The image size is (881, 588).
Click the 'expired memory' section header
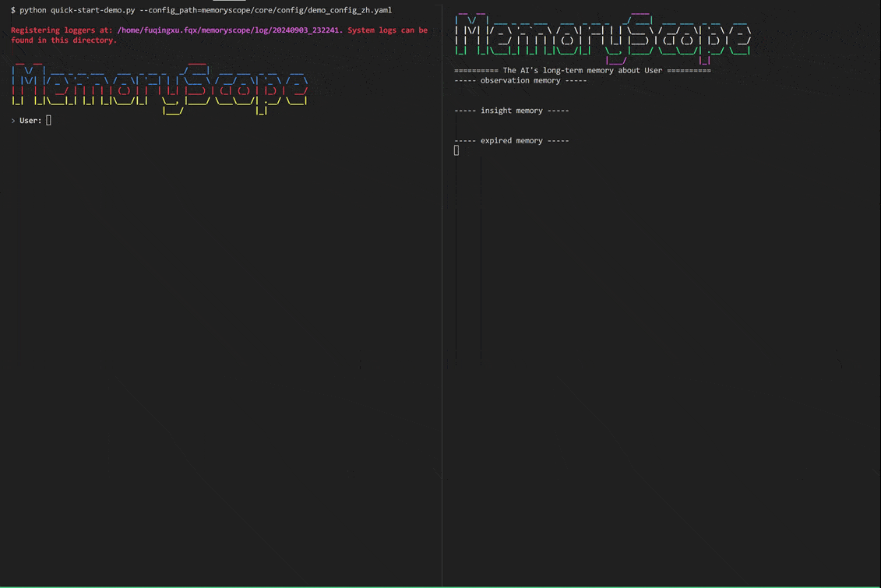tap(511, 141)
